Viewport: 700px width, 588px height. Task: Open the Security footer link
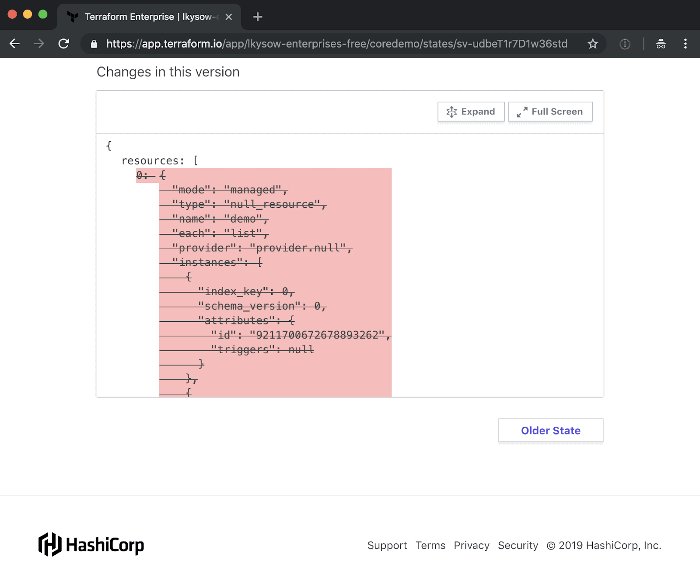pyautogui.click(x=518, y=546)
